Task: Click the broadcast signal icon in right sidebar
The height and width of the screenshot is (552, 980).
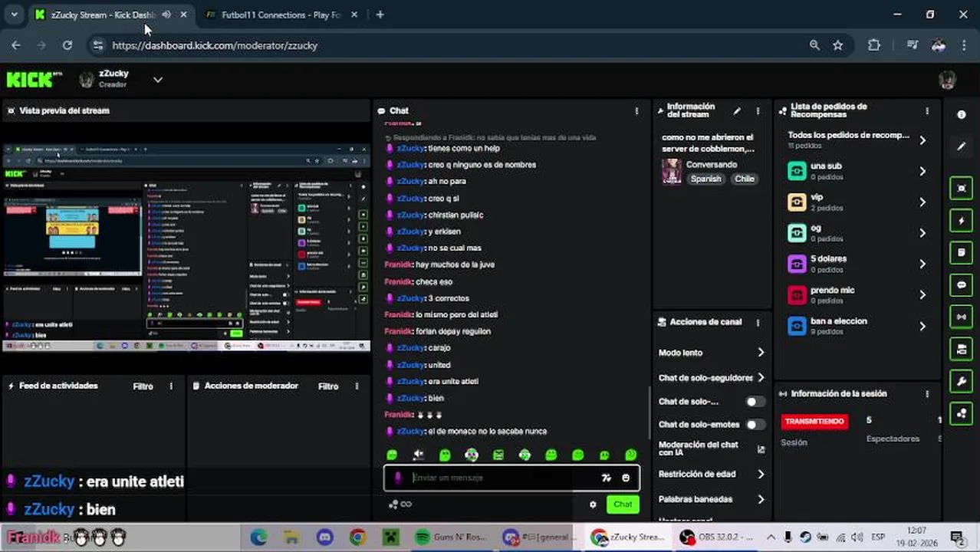Action: click(962, 317)
